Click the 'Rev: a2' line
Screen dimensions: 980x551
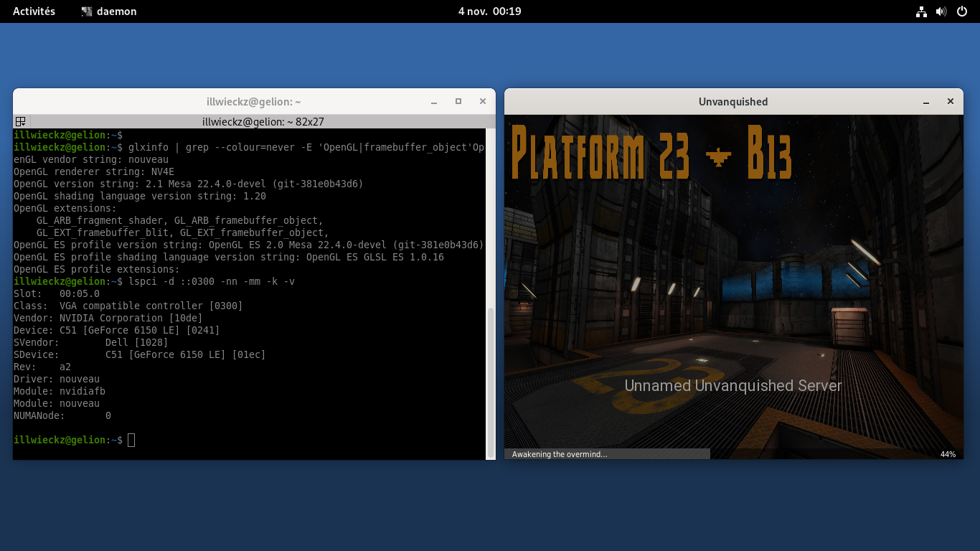42,367
